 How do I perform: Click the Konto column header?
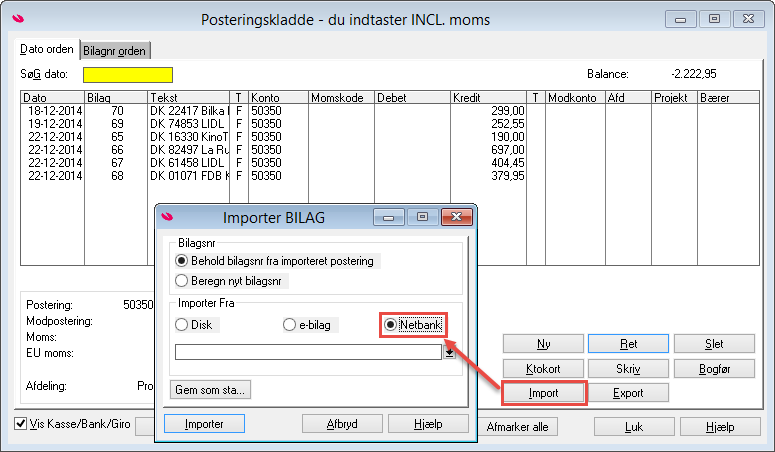[x=279, y=97]
